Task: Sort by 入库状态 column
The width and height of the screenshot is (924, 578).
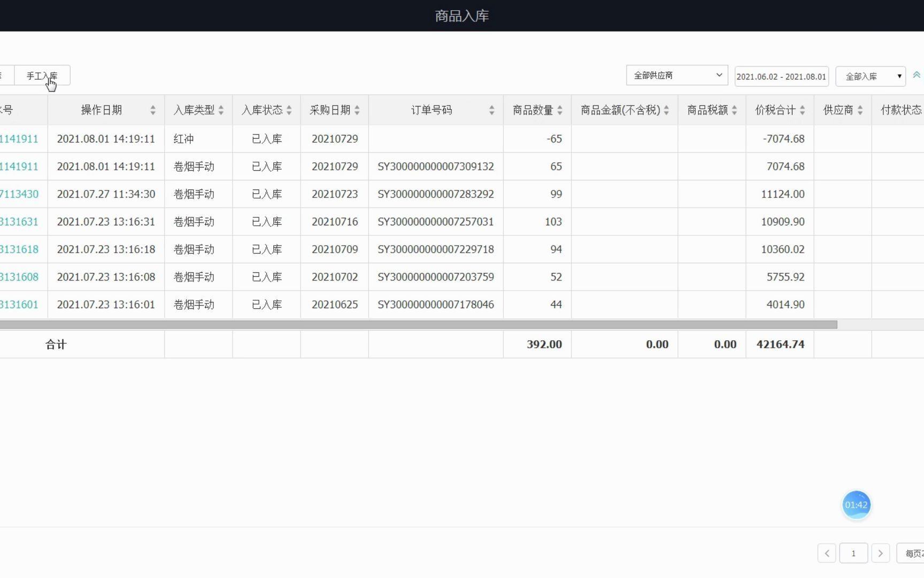Action: pyautogui.click(x=289, y=110)
